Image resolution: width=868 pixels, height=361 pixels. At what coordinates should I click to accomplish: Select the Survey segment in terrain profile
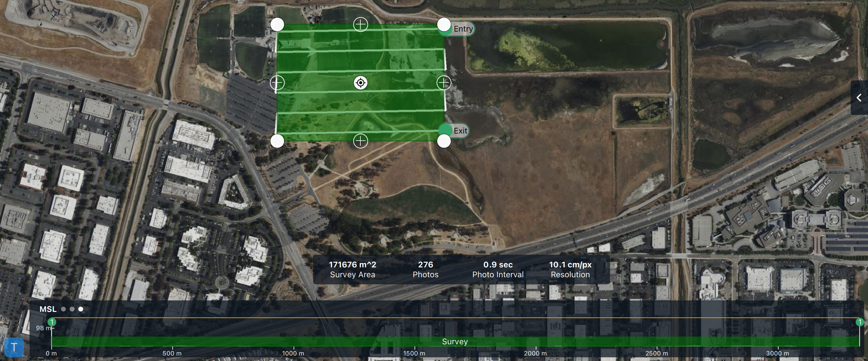(455, 342)
